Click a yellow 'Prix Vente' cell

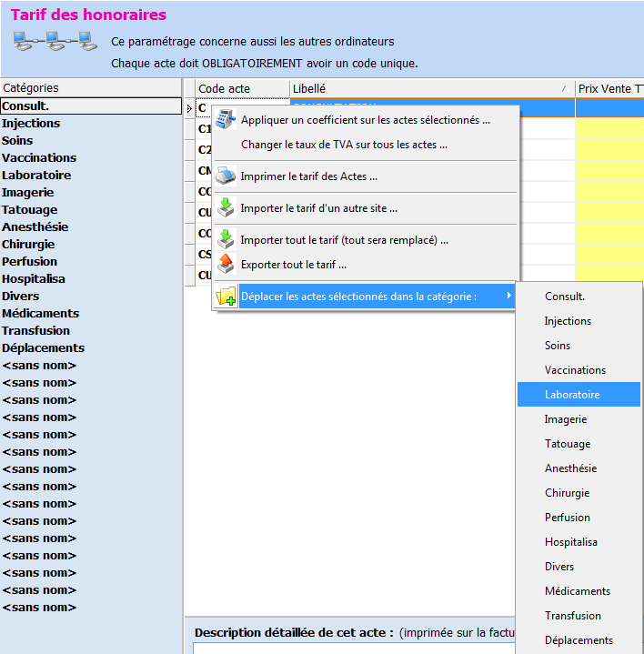coord(609,129)
